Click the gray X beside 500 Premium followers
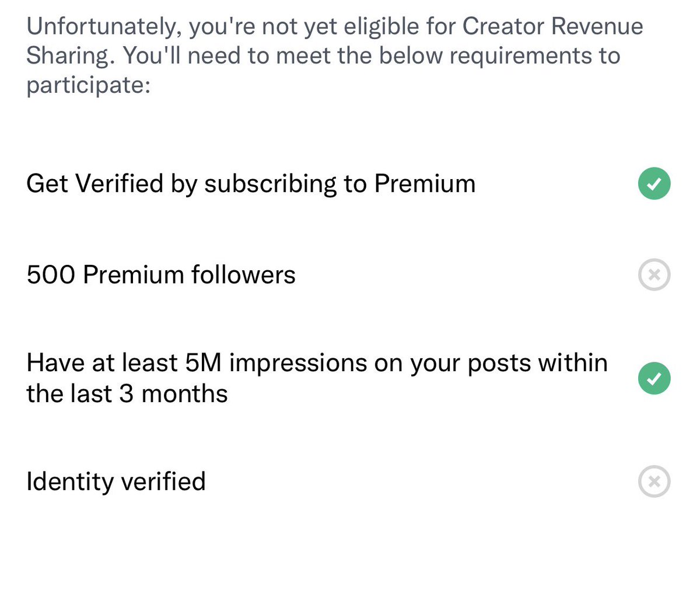Screen dimensions: 700x597 click(654, 275)
